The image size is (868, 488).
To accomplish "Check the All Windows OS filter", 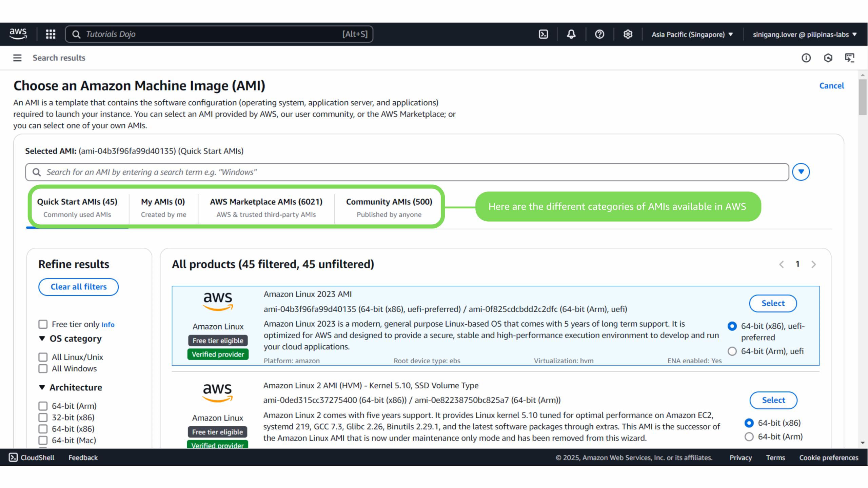I will point(43,369).
